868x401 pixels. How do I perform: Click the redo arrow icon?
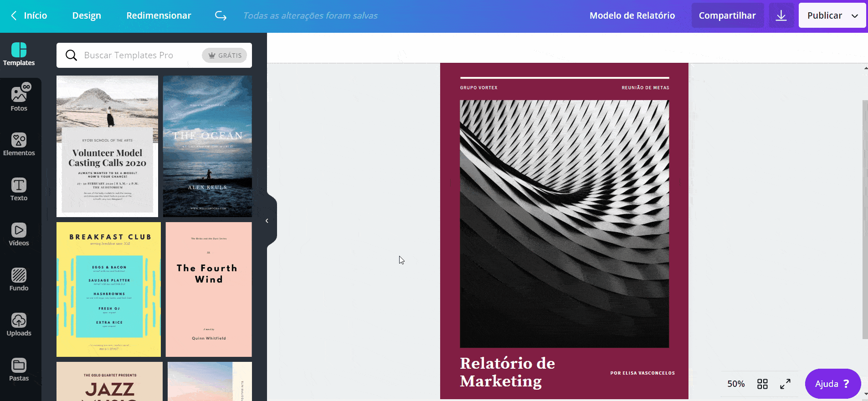click(221, 15)
